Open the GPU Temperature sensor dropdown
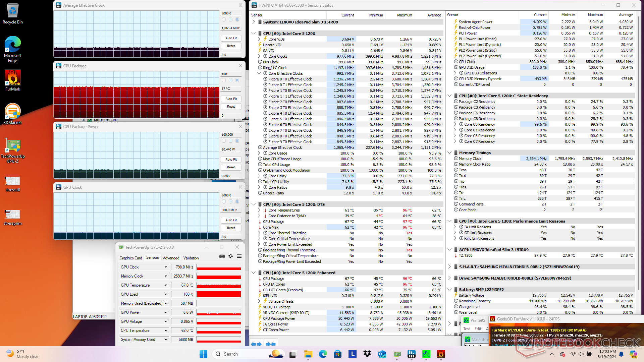The width and height of the screenshot is (644, 362). [166, 285]
